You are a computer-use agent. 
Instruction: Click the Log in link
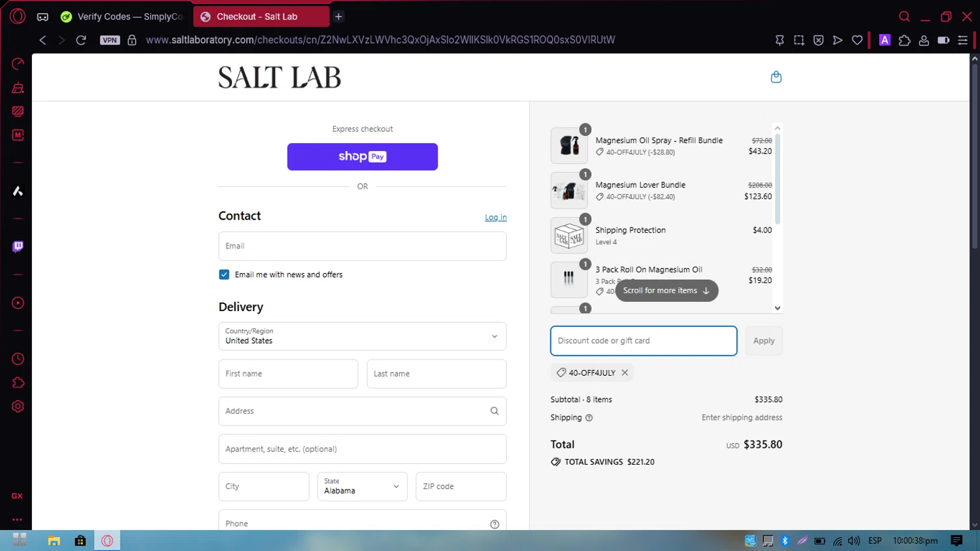point(496,217)
